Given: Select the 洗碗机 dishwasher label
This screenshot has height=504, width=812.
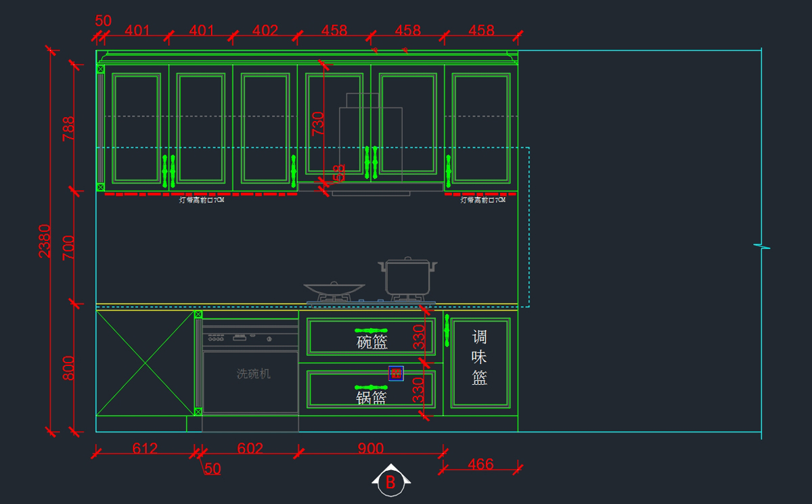Looking at the screenshot, I should [253, 373].
